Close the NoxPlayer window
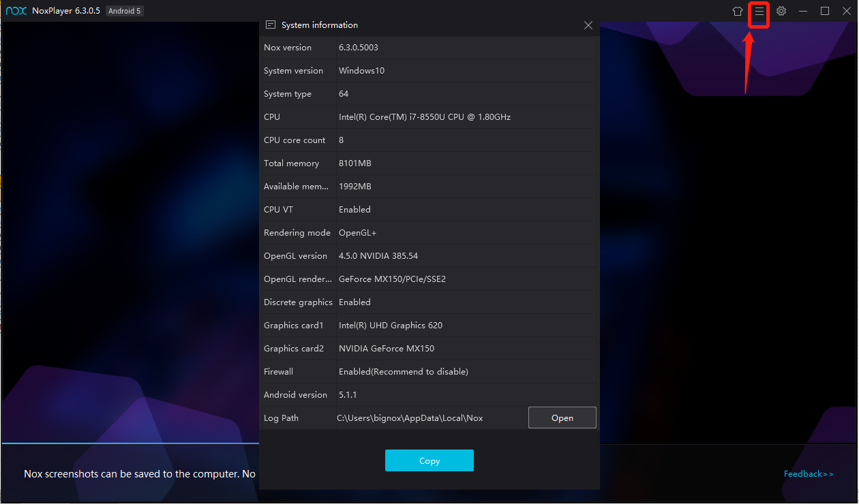 point(846,12)
